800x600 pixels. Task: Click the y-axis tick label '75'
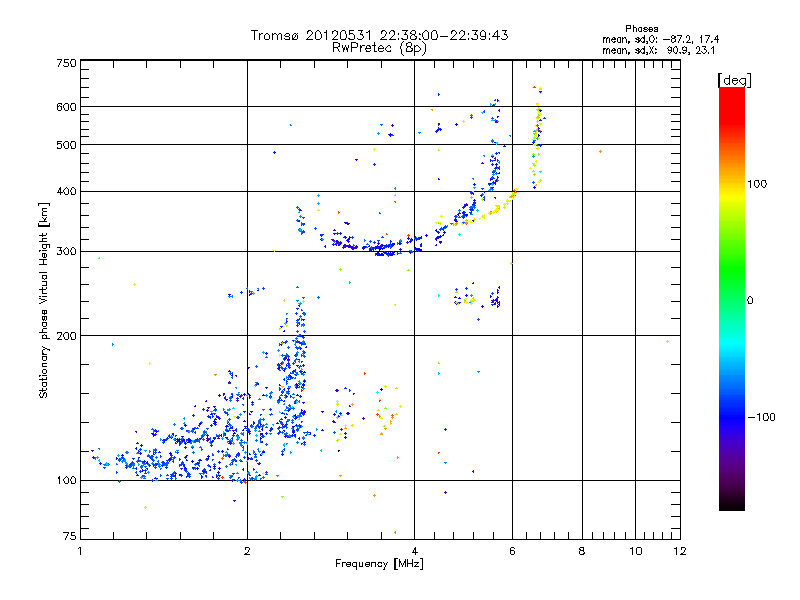click(70, 536)
